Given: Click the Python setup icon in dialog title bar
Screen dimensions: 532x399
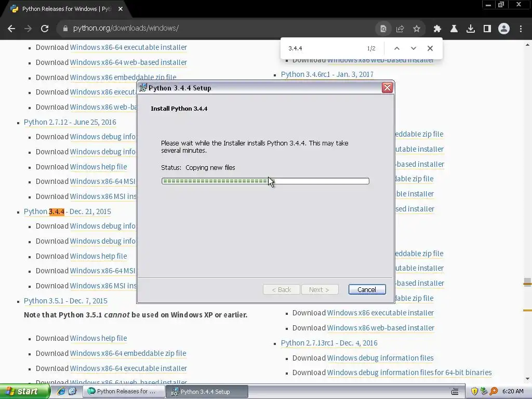Looking at the screenshot, I should pyautogui.click(x=143, y=88).
